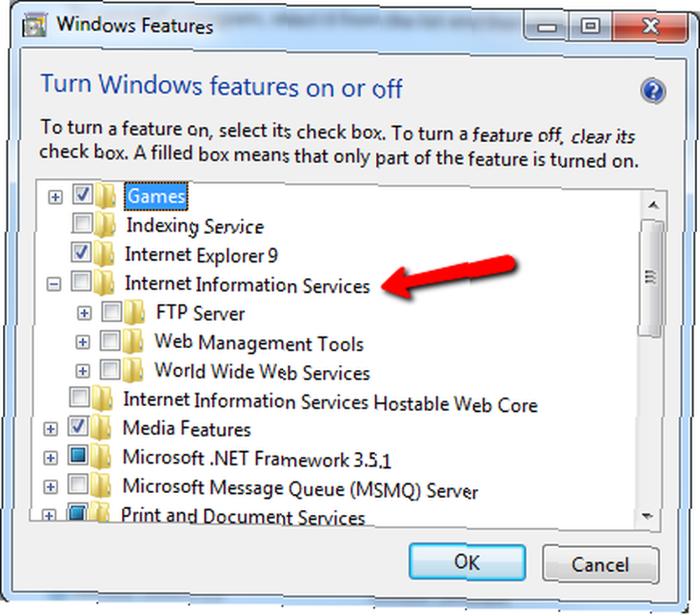700x615 pixels.
Task: Select the Microsoft .NET Framework 3.5.1 label
Action: [x=257, y=459]
